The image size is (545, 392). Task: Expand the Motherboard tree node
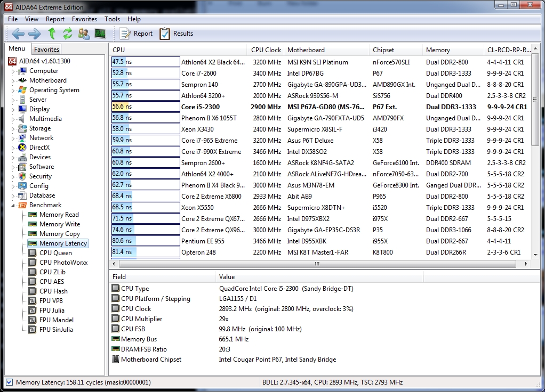[13, 81]
